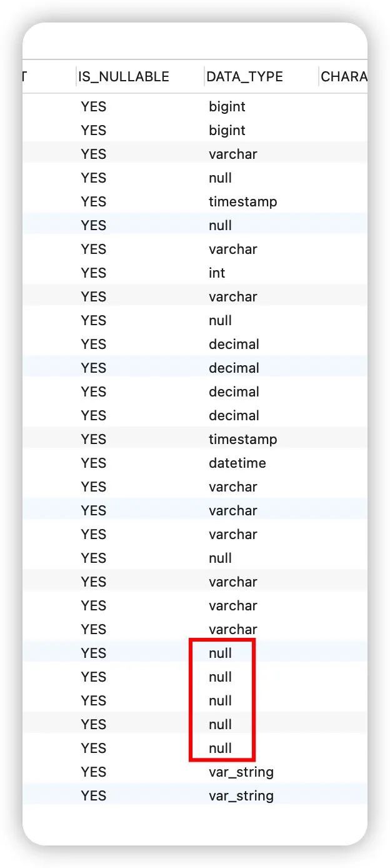Select the timestamp cell directly above datetime
This screenshot has height=868, width=390.
click(x=243, y=439)
